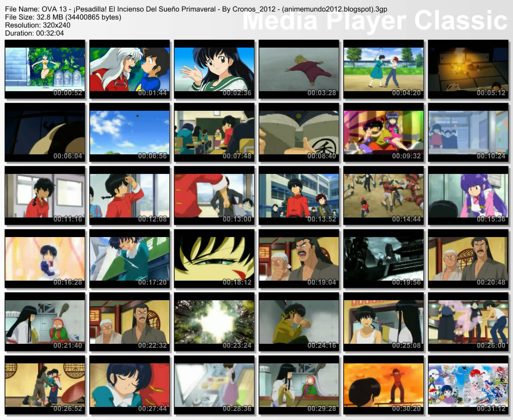Select the thumbnail at 00:00:52
This screenshot has width=513, height=420.
pos(45,69)
